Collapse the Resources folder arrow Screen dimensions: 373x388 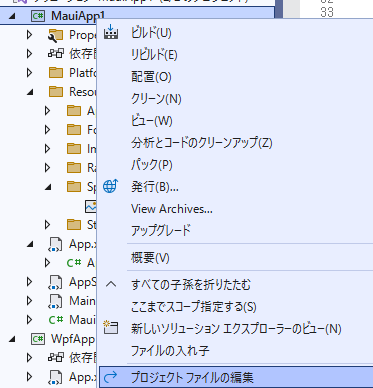tap(30, 92)
